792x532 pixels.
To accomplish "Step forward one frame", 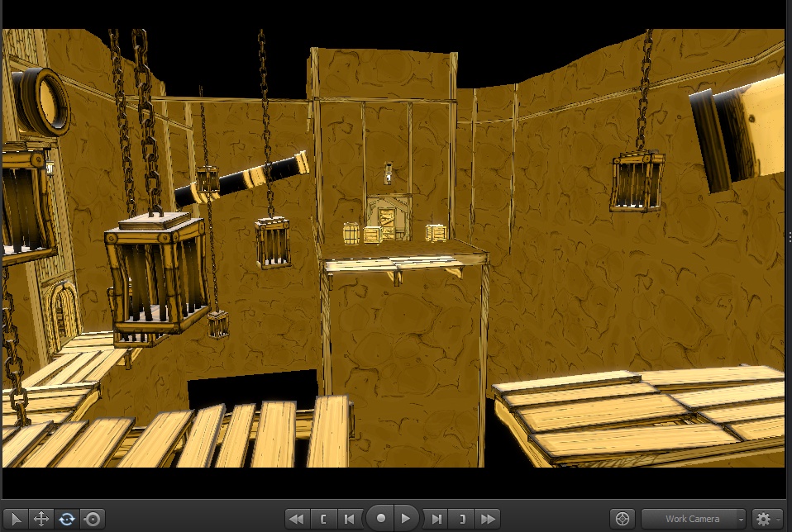I will (x=436, y=519).
